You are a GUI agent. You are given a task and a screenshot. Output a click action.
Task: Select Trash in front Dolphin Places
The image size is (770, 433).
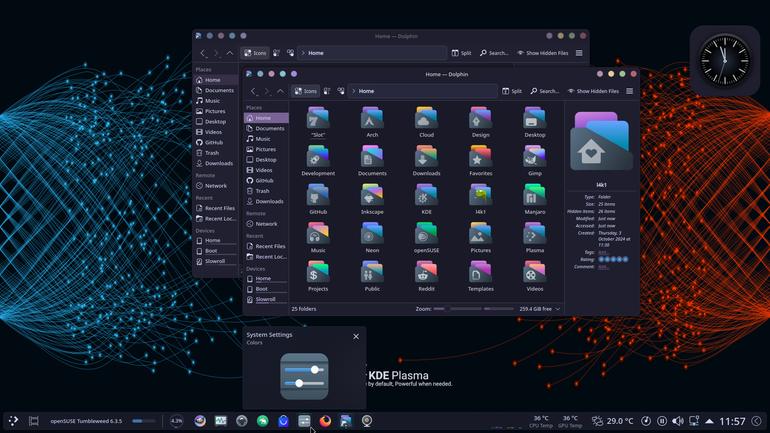266,191
